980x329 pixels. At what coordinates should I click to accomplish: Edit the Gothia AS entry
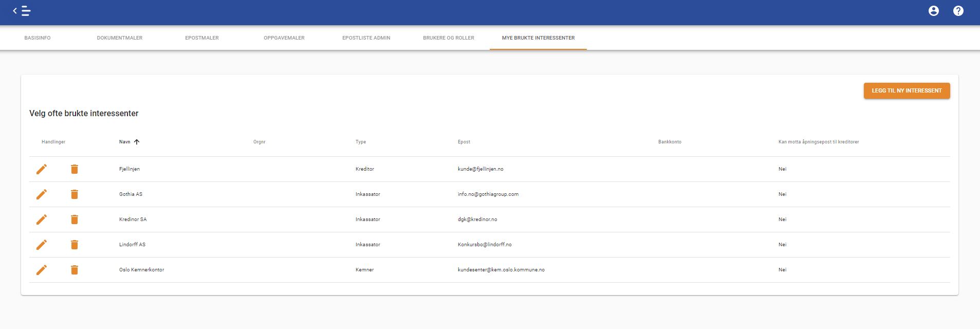[42, 194]
